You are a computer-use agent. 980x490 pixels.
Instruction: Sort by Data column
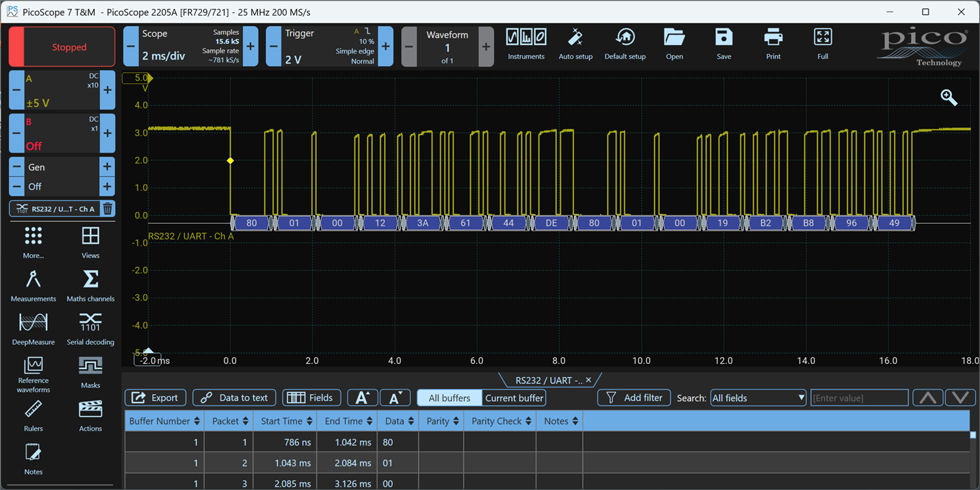(398, 421)
